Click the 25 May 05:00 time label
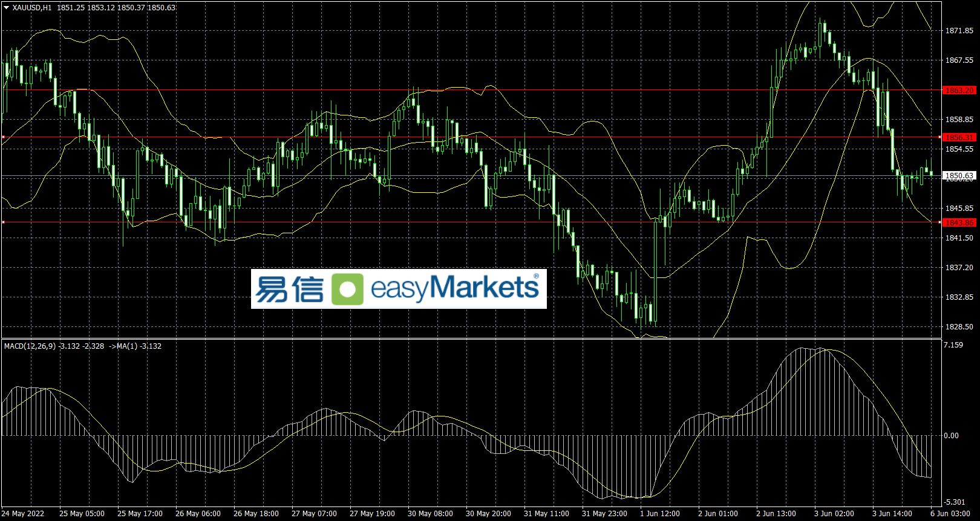Screen dimensions: 980x521 82,514
